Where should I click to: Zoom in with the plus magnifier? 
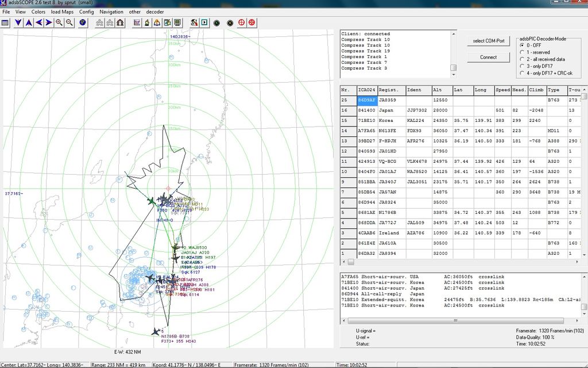(59, 22)
